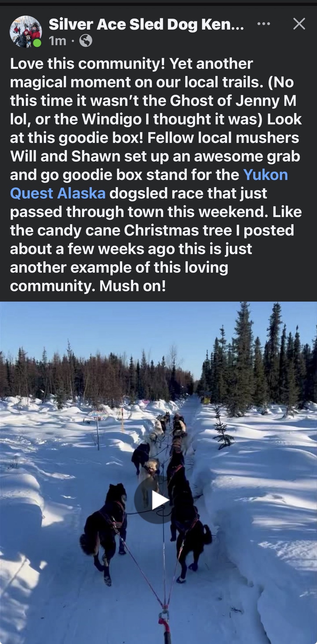Open the Quest Alaska blue link
317x644 pixels.
tap(58, 194)
